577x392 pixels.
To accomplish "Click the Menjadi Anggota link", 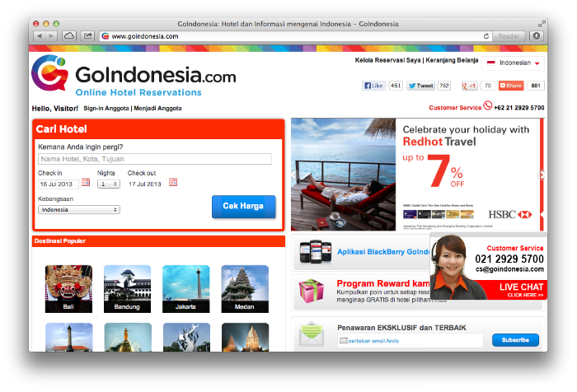I will click(x=157, y=108).
